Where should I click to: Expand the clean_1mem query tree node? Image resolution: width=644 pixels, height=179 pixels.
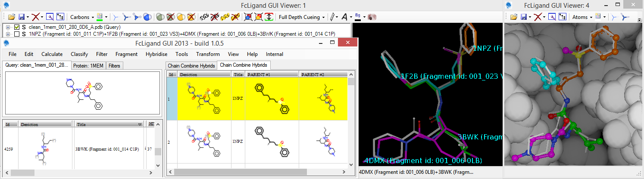[8, 27]
